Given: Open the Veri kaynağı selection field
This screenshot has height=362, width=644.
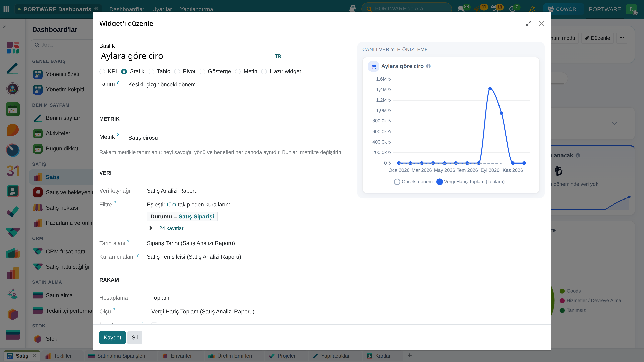Looking at the screenshot, I should click(247, 191).
